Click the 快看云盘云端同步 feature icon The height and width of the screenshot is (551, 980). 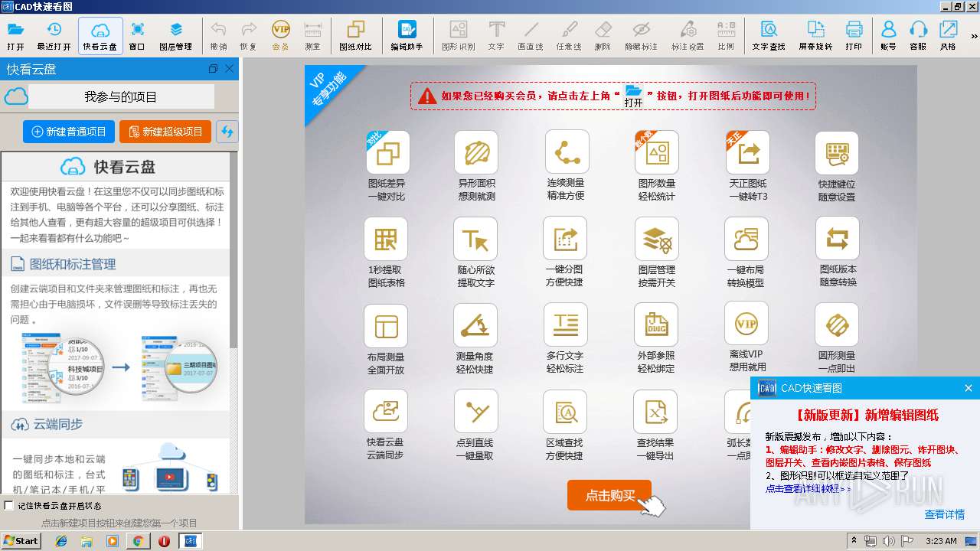click(x=386, y=411)
